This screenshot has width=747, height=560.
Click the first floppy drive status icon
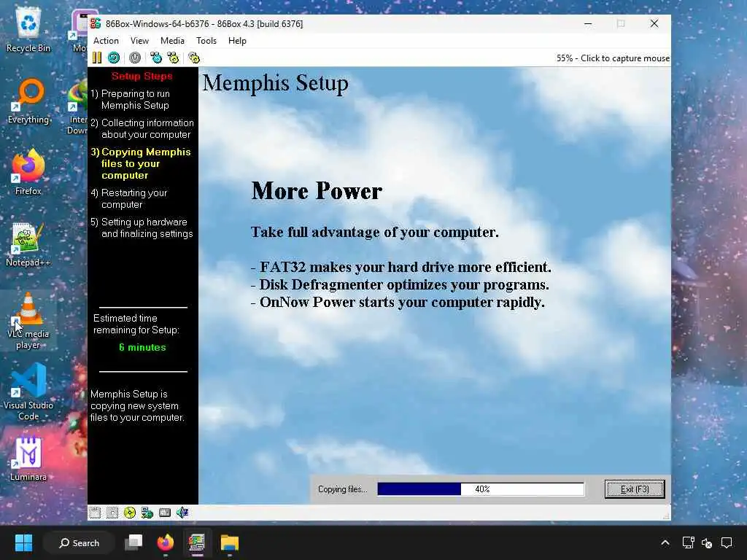pos(95,513)
